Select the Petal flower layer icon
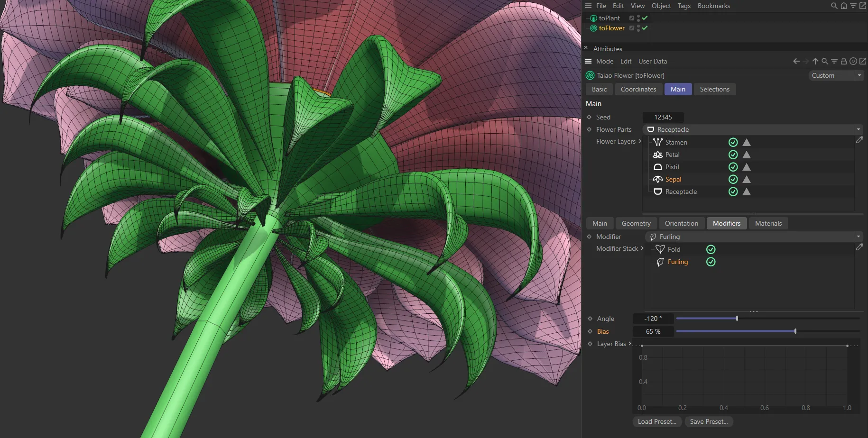This screenshot has width=868, height=438. click(x=658, y=154)
